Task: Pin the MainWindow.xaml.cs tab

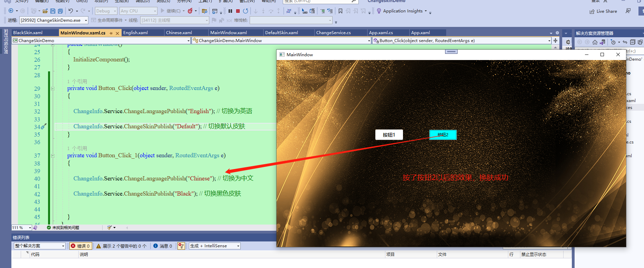Action: (111, 33)
